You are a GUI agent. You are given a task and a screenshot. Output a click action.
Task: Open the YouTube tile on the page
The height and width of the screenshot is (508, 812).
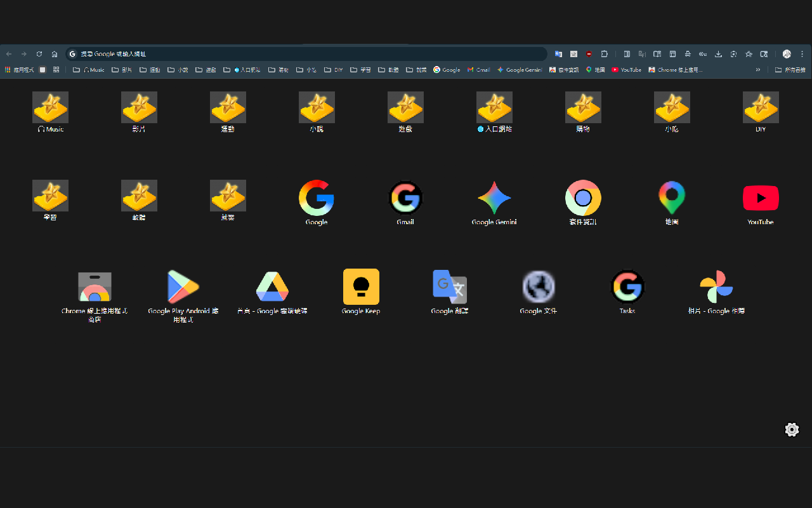[761, 203]
